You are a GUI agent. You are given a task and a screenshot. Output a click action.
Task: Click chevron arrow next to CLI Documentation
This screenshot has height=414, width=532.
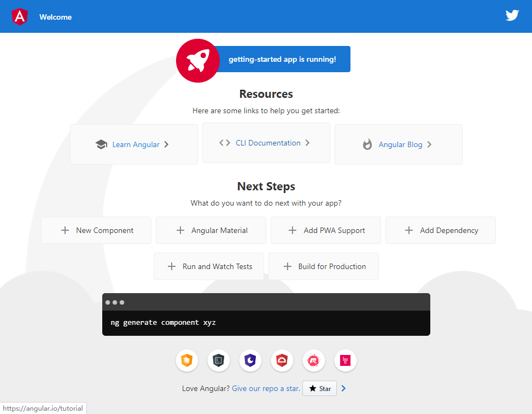click(x=307, y=143)
